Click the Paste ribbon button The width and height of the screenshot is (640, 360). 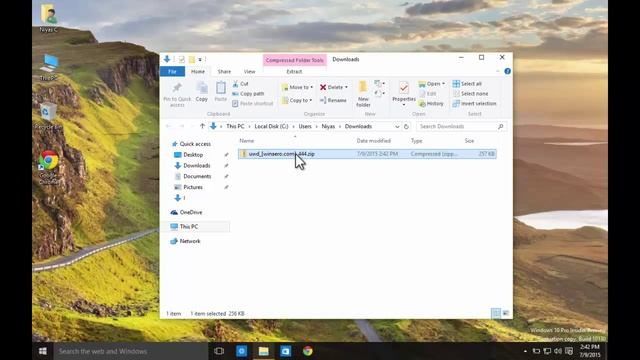(220, 92)
